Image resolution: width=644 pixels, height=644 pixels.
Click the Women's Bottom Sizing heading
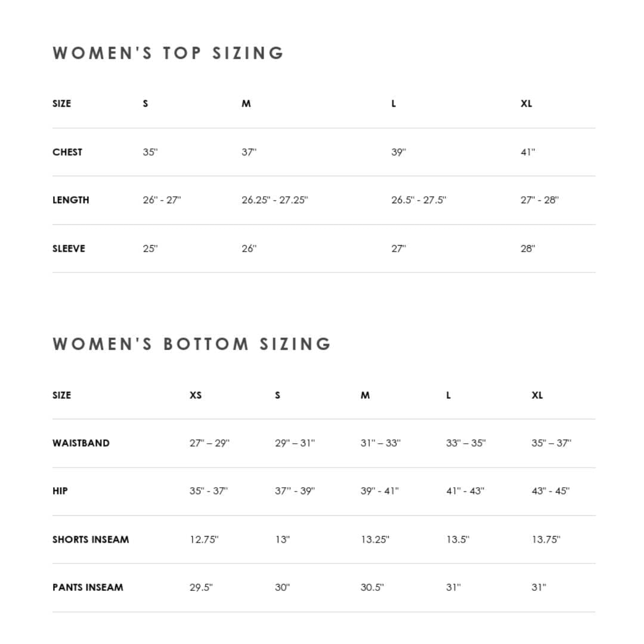192,344
